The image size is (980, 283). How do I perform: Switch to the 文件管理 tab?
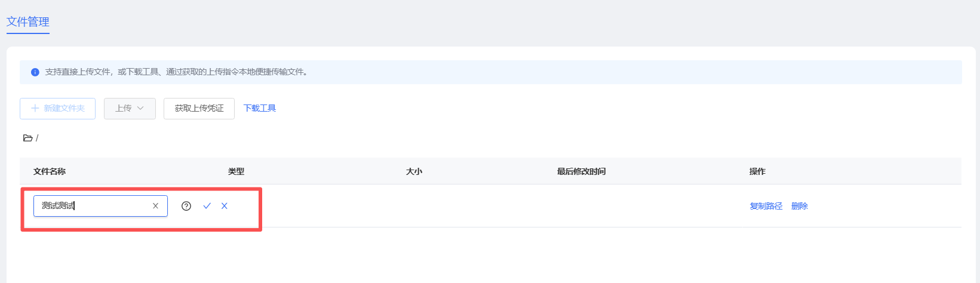[28, 22]
